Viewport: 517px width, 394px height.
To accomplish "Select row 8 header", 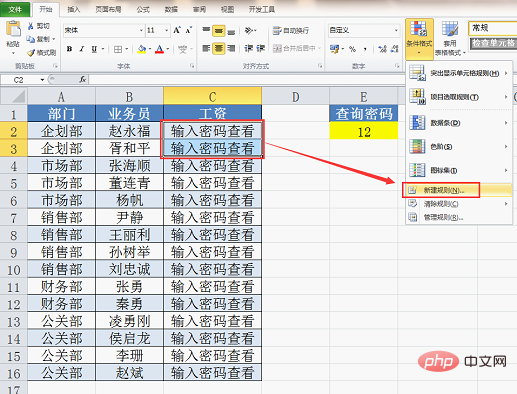I will (14, 235).
